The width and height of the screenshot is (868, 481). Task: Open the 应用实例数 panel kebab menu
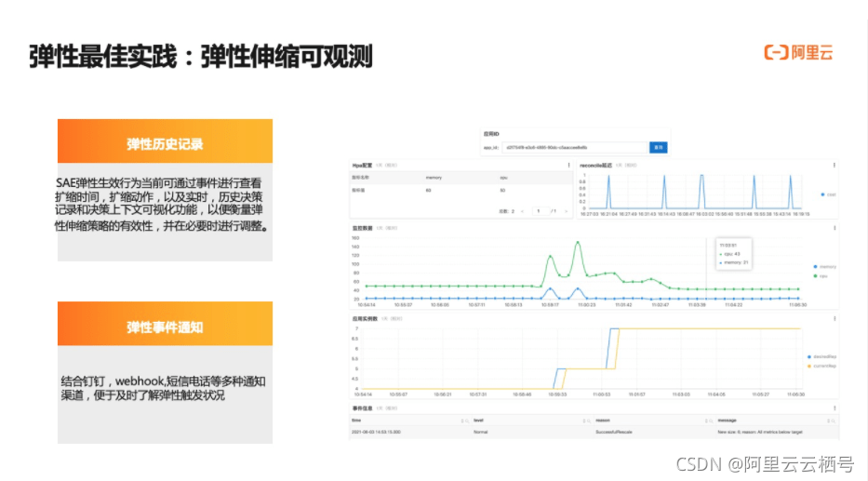[835, 318]
